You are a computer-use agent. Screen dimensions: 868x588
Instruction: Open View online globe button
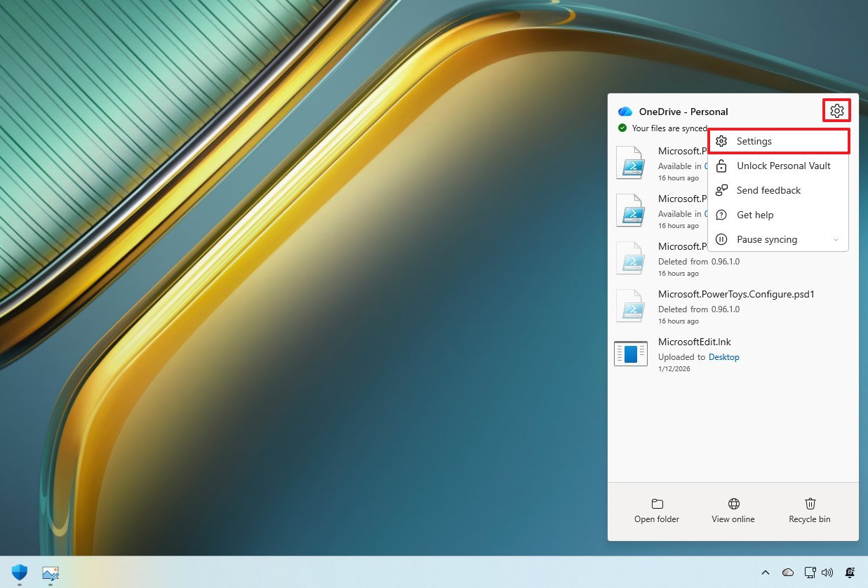click(733, 511)
